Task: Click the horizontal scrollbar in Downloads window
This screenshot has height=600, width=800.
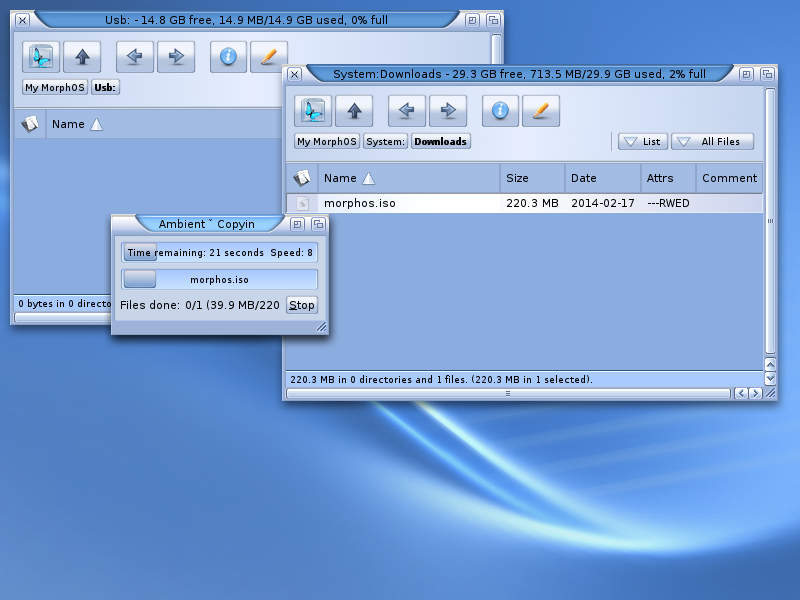Action: (x=508, y=393)
